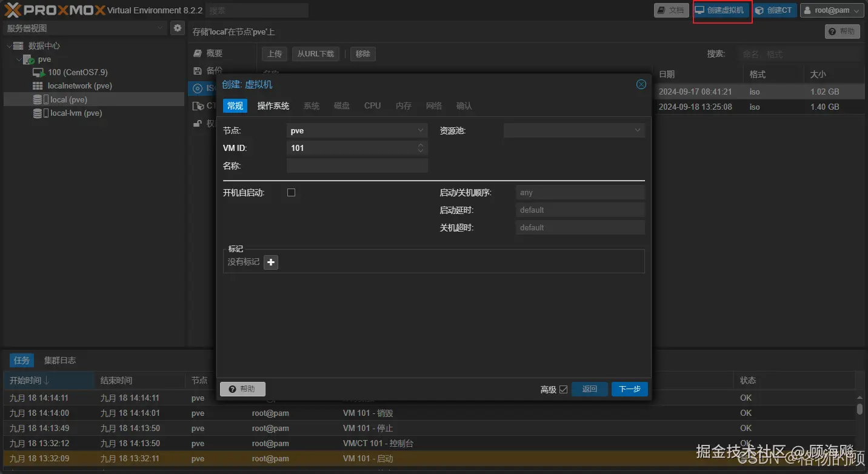Select the VM 101 - 销毁 task row

[x=429, y=413]
